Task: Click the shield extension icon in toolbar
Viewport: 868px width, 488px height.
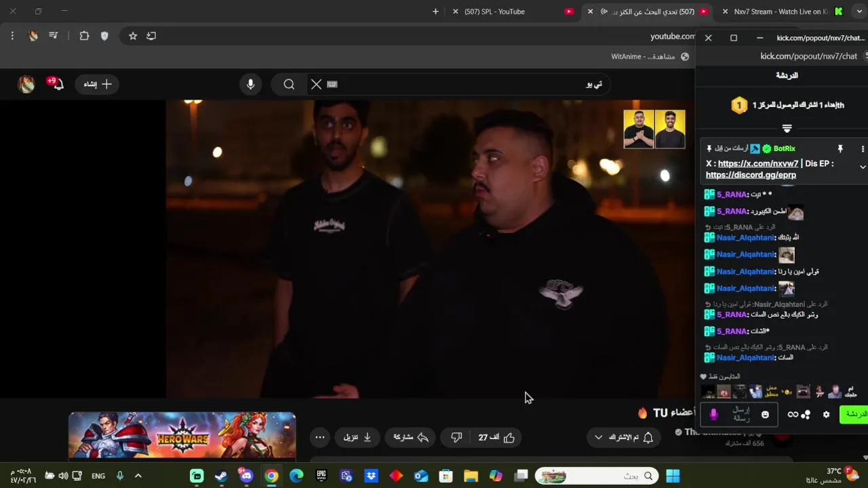Action: click(x=104, y=36)
